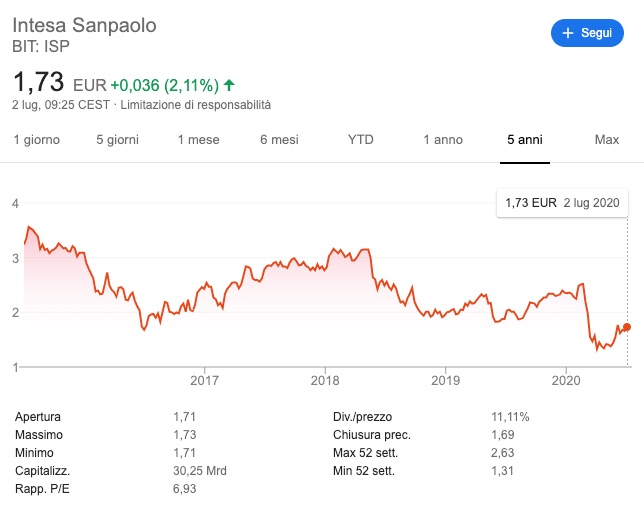Show the 6 mesi chart
Screen dimensions: 644x508
[x=279, y=140]
